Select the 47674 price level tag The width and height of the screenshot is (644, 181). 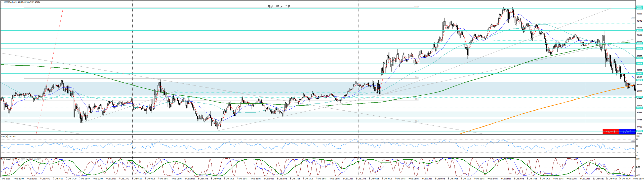639,131
